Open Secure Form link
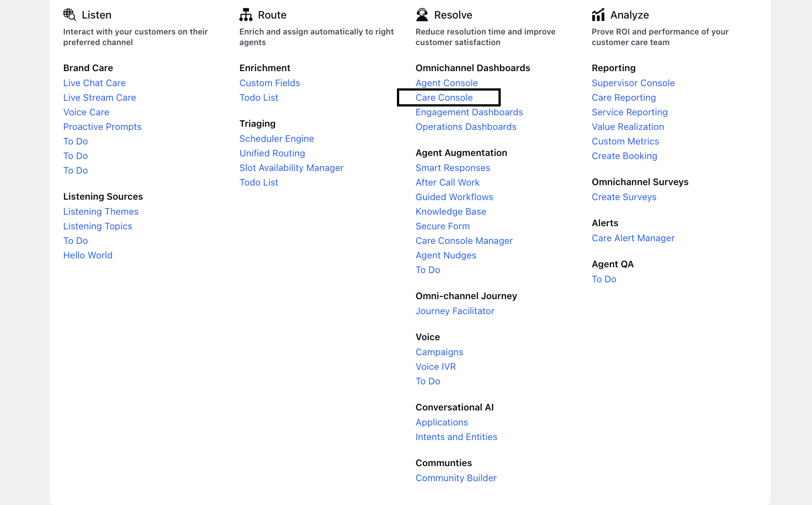Image resolution: width=812 pixels, height=505 pixels. (442, 226)
